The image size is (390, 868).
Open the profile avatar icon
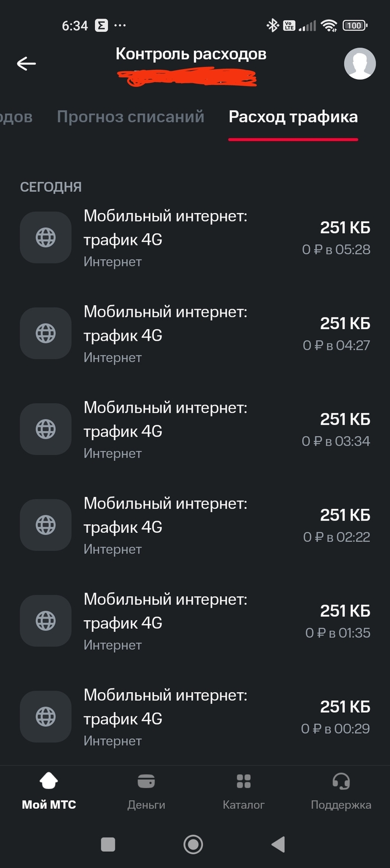coord(359,64)
